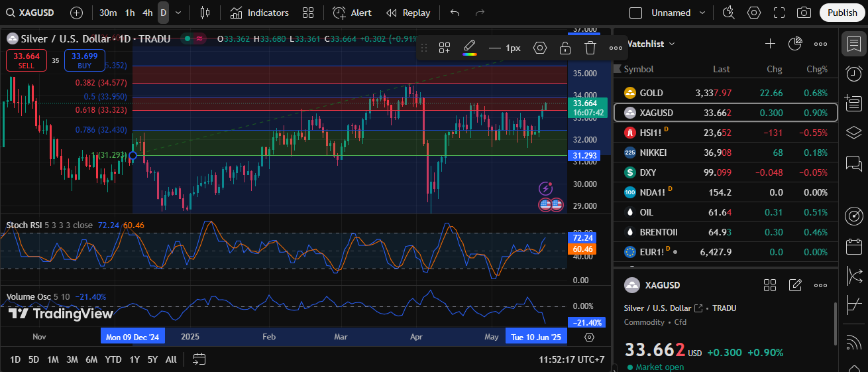Open the line color pencil swatch
Viewport: 868px width, 372px height.
(470, 48)
